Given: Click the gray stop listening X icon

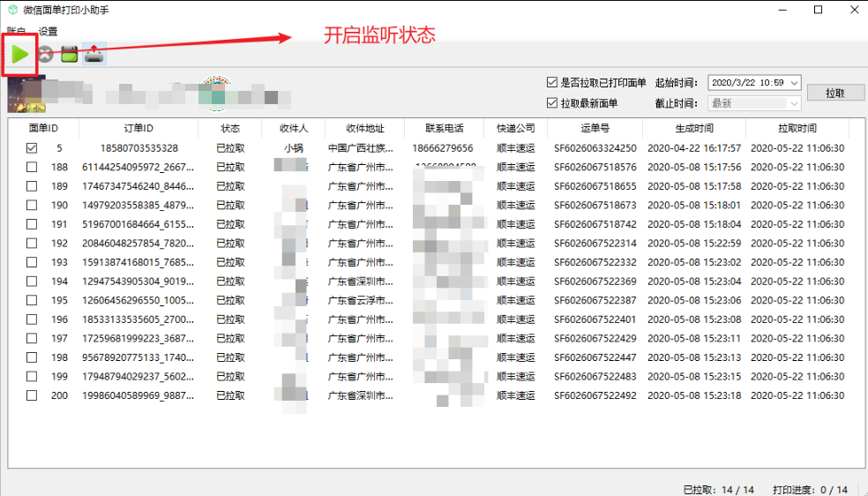Looking at the screenshot, I should click(45, 54).
